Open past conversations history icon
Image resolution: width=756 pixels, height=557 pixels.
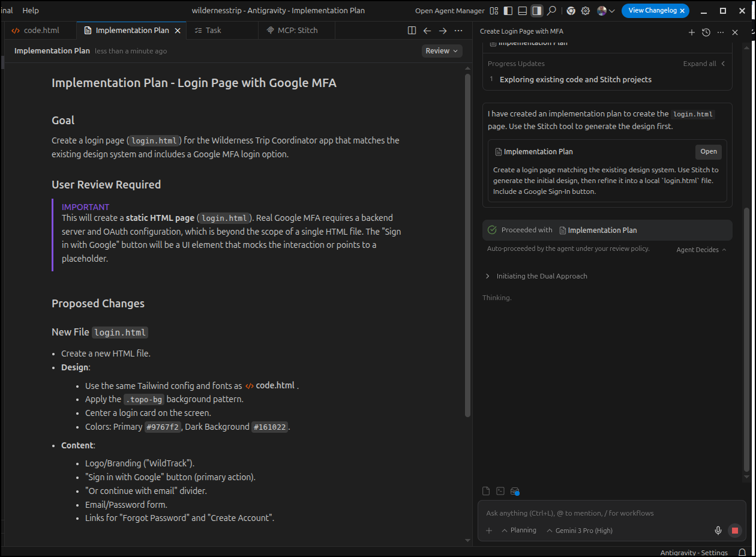tap(706, 32)
